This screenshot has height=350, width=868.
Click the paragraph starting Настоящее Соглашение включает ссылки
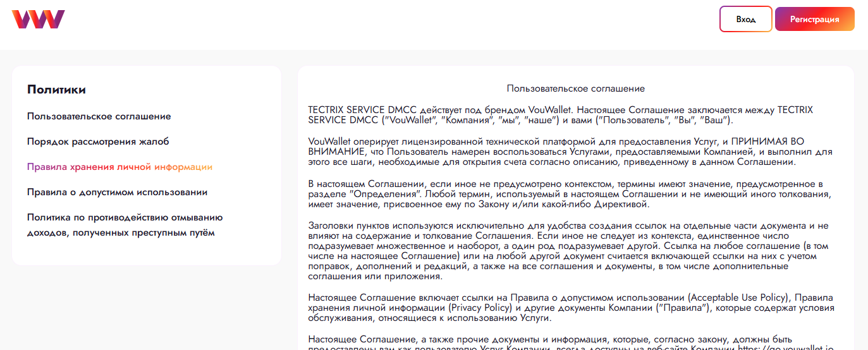coord(572,308)
